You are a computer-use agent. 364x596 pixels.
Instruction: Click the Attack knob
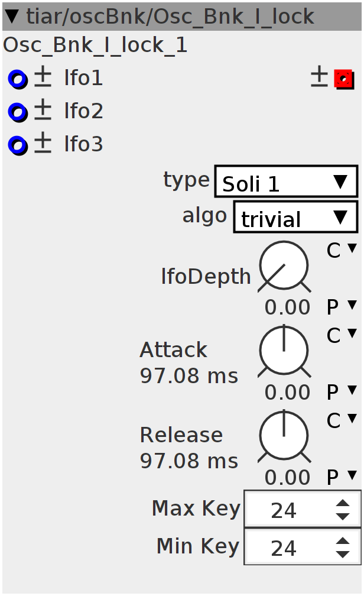coord(284,352)
